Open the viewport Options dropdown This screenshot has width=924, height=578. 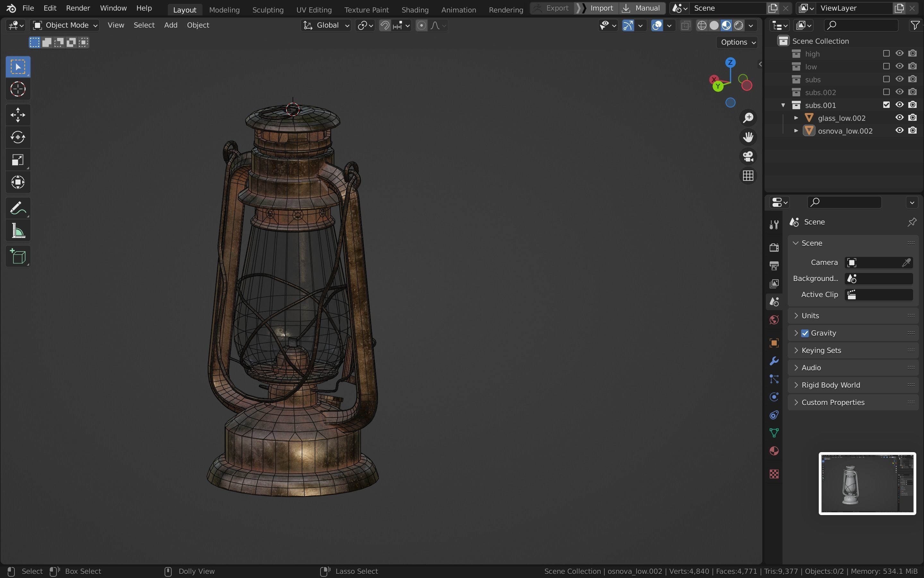coord(738,42)
